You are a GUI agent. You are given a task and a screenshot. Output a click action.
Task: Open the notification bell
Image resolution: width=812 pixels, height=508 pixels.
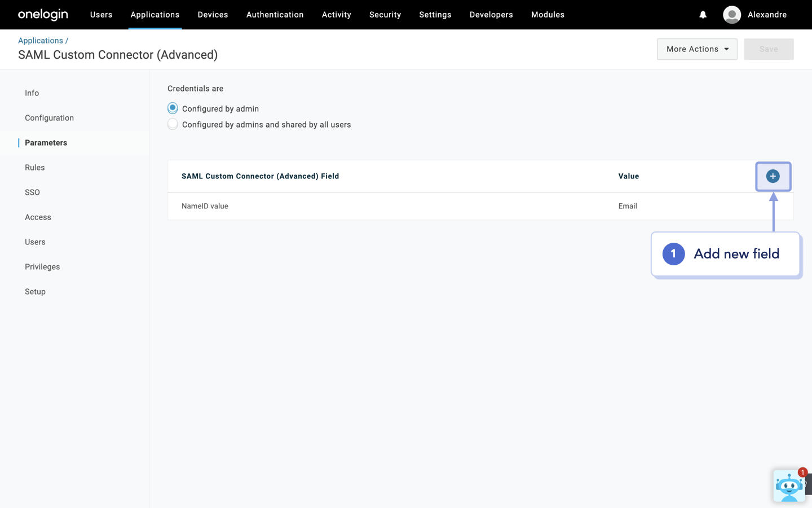(703, 15)
